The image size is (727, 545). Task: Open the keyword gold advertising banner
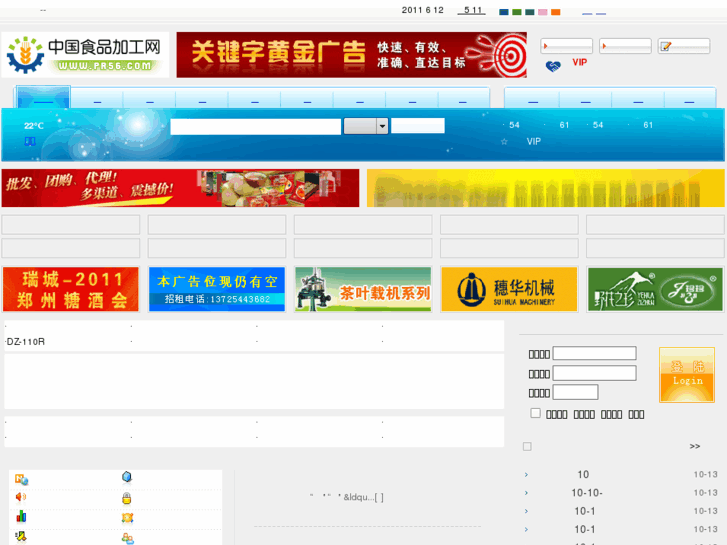pos(351,55)
